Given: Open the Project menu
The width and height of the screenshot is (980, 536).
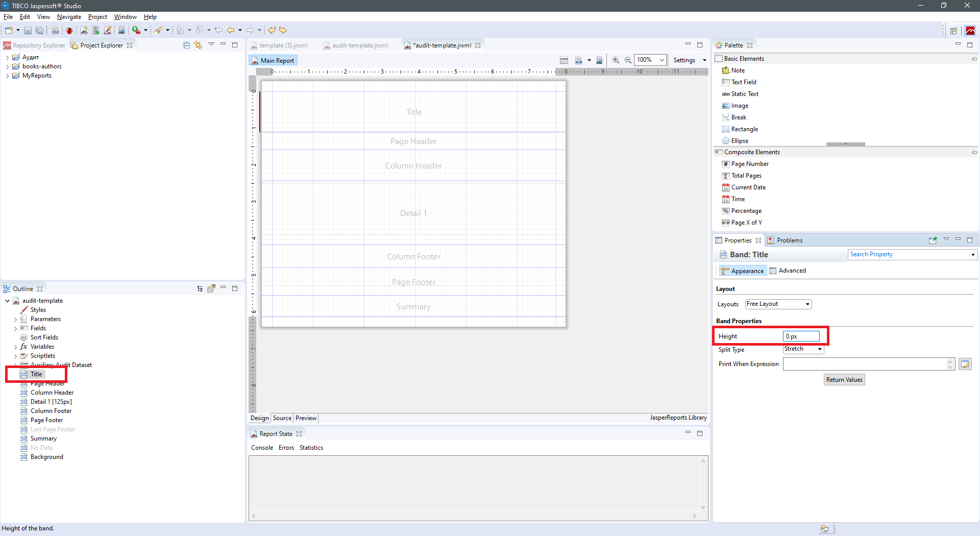Looking at the screenshot, I should 97,17.
